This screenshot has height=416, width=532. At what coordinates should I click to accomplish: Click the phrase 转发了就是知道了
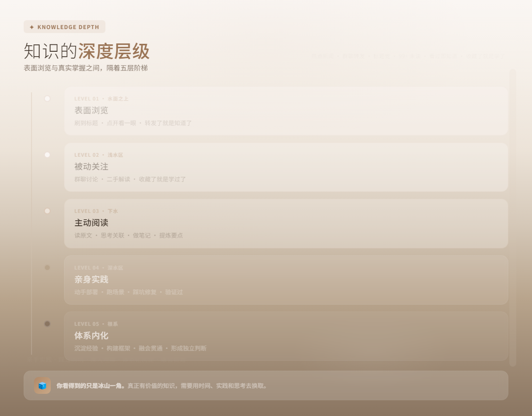(x=168, y=123)
